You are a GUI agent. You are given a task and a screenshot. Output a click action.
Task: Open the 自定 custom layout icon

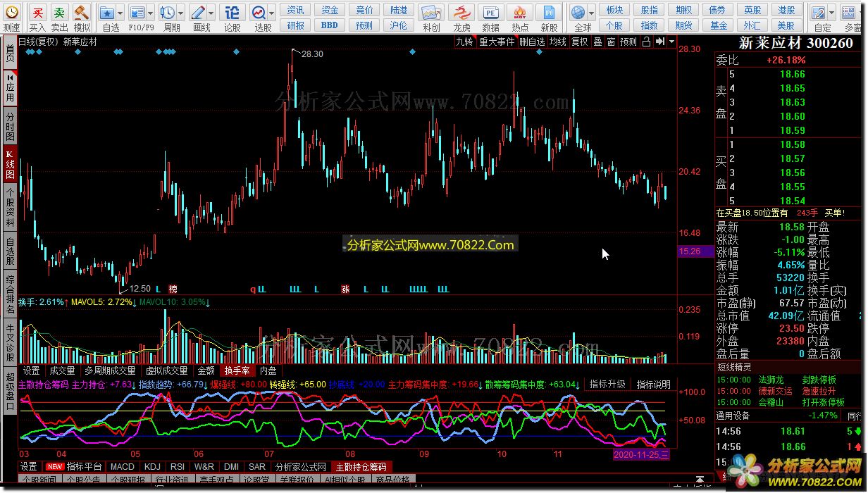[x=818, y=13]
